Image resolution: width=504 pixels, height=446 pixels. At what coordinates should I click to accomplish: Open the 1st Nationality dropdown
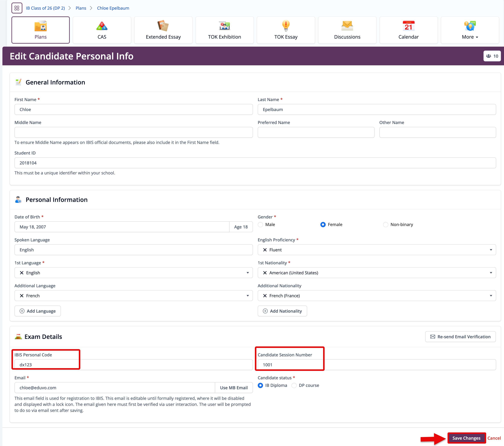tap(491, 273)
